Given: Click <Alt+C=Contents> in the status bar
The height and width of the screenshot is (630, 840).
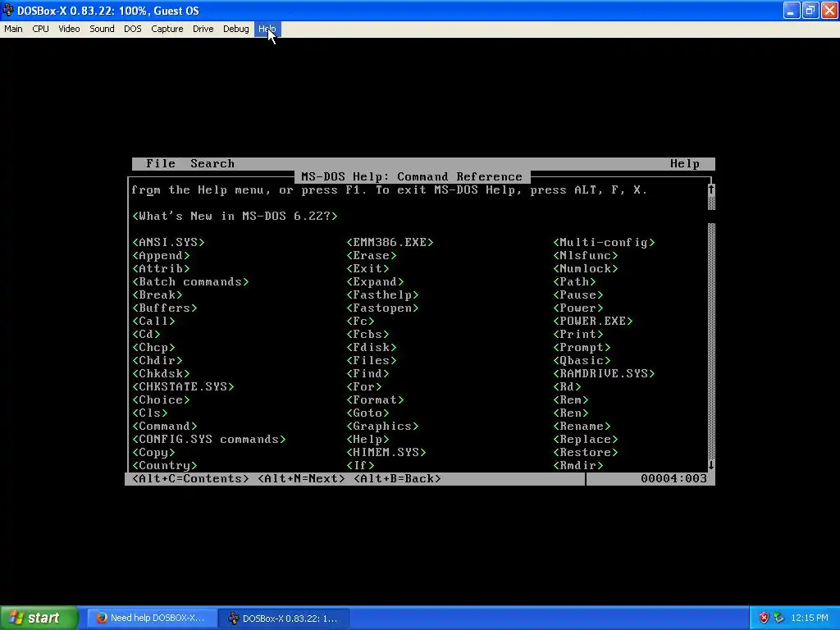Looking at the screenshot, I should point(190,478).
